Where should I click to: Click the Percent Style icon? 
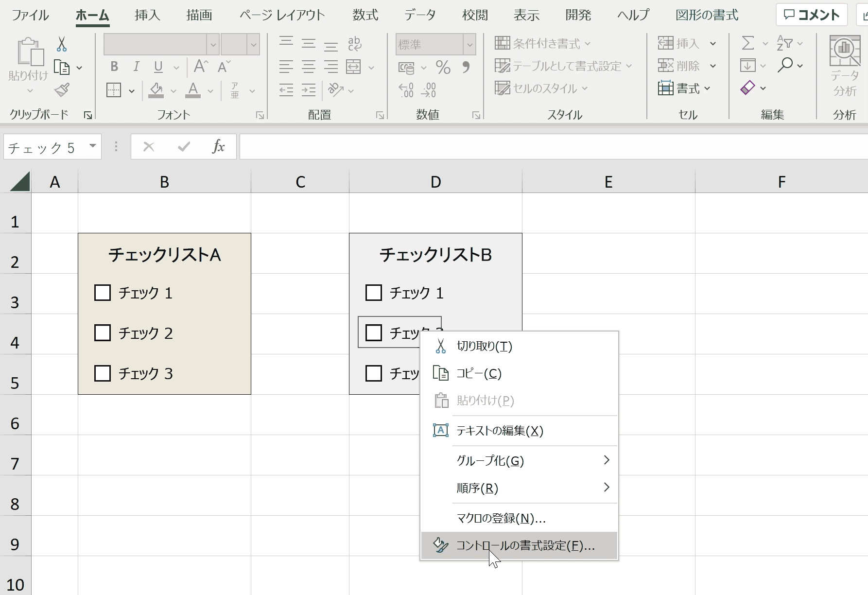(443, 67)
